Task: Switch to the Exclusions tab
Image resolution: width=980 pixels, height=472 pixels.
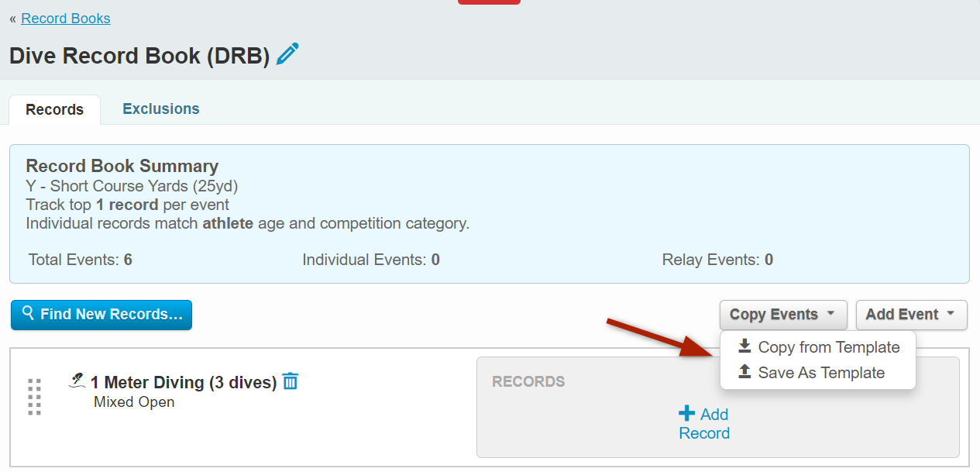Action: pos(161,109)
